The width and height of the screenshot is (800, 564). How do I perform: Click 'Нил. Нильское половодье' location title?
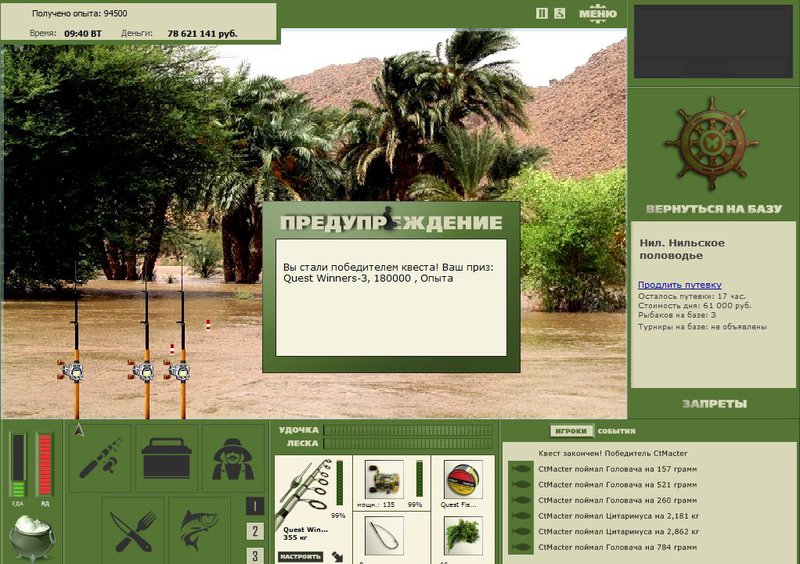pos(682,249)
